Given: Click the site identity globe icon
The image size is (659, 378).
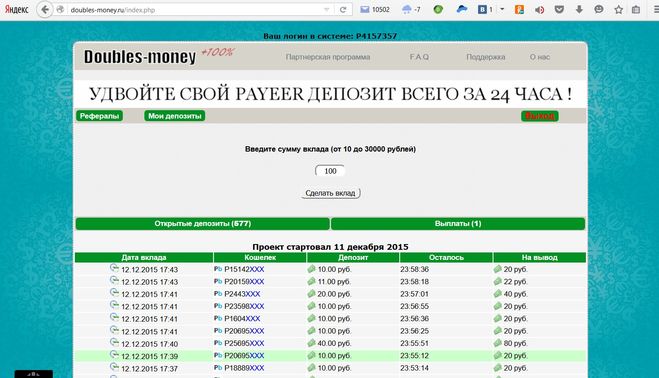Looking at the screenshot, I should [x=60, y=9].
